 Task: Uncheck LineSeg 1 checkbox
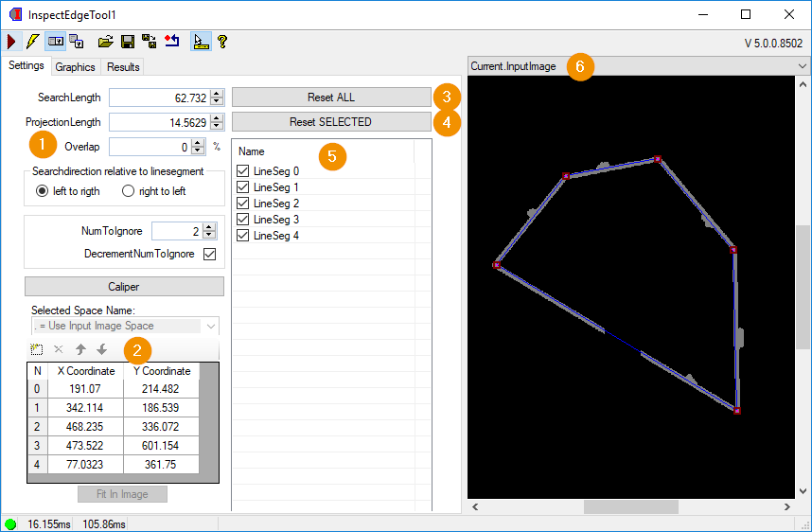click(242, 187)
